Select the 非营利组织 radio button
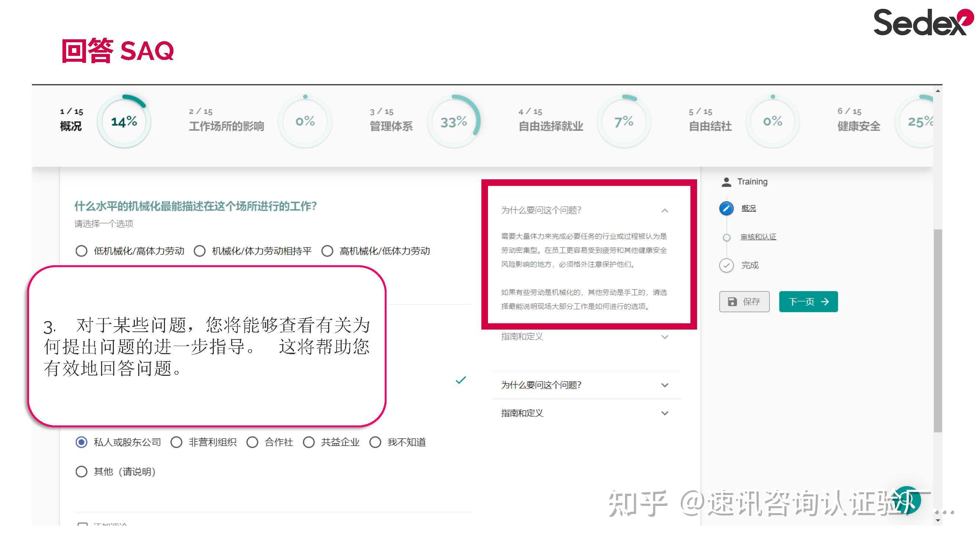The height and width of the screenshot is (543, 980). click(x=176, y=442)
